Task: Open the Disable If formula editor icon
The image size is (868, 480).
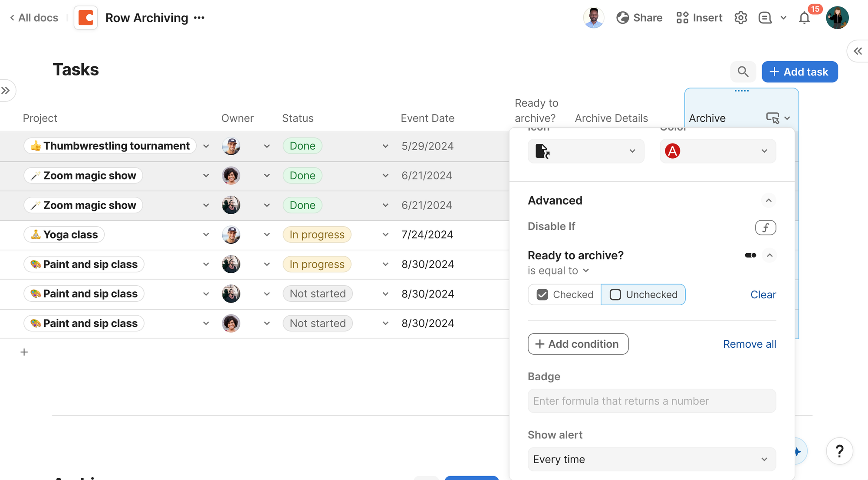Action: point(765,227)
